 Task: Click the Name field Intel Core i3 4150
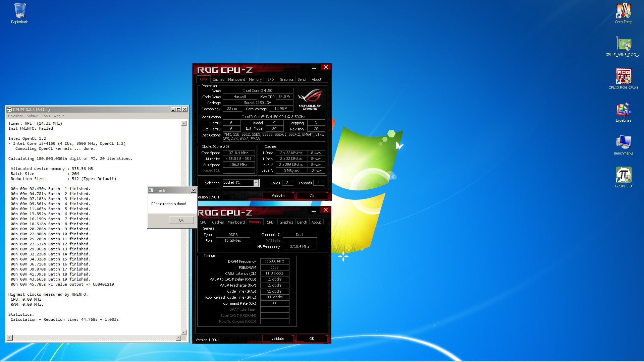[258, 91]
